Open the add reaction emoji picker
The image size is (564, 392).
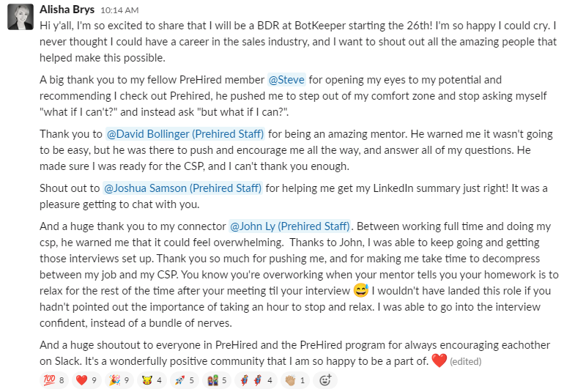(x=327, y=380)
